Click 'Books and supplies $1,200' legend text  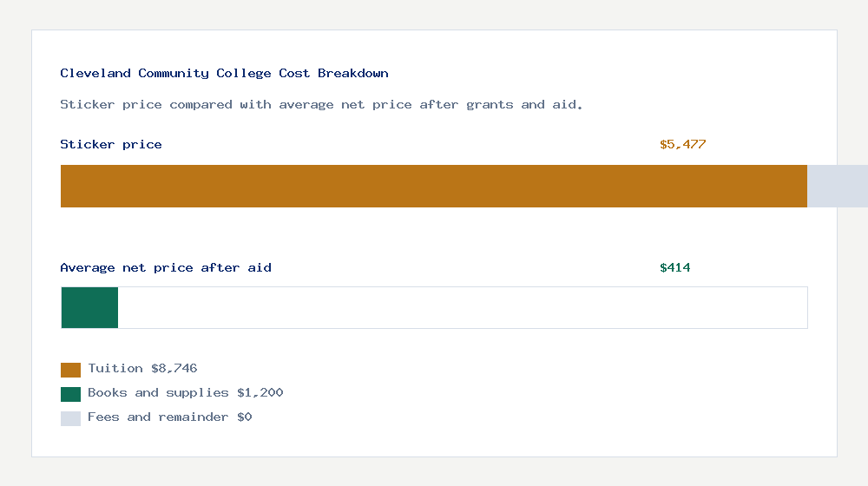tap(185, 393)
